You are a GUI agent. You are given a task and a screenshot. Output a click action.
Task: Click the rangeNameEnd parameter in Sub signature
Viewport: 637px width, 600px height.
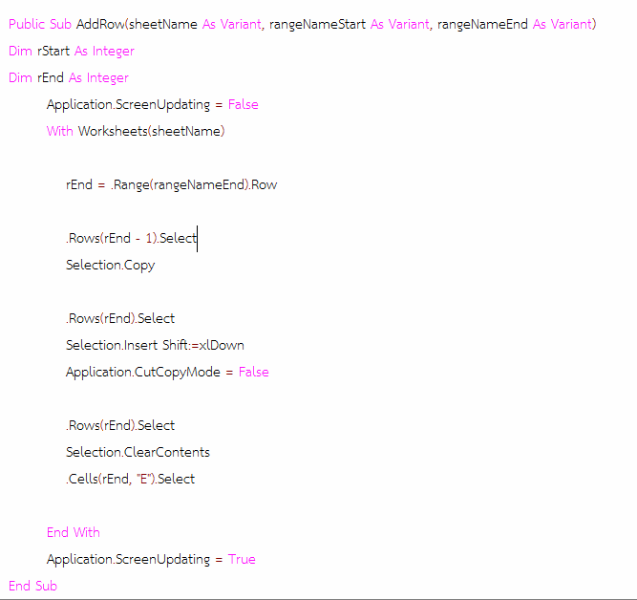pos(482,24)
